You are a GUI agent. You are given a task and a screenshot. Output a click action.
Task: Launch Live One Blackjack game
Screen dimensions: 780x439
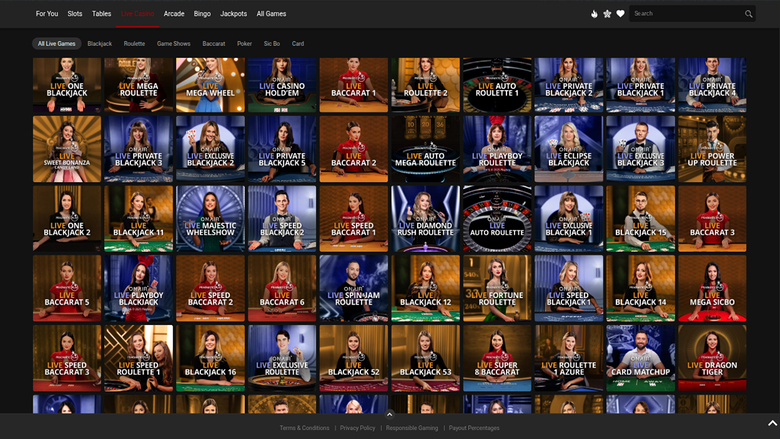click(x=67, y=85)
